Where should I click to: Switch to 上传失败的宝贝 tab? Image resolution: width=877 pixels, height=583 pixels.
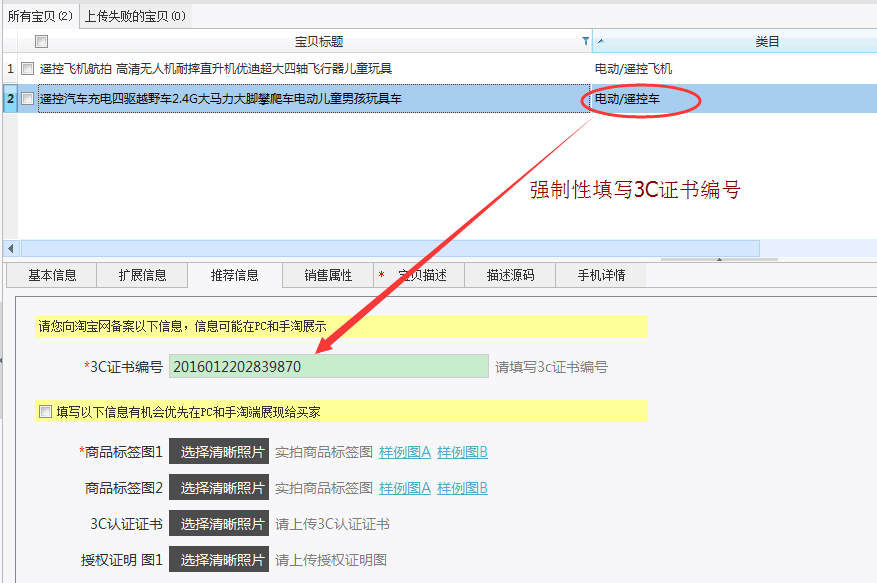tap(135, 16)
